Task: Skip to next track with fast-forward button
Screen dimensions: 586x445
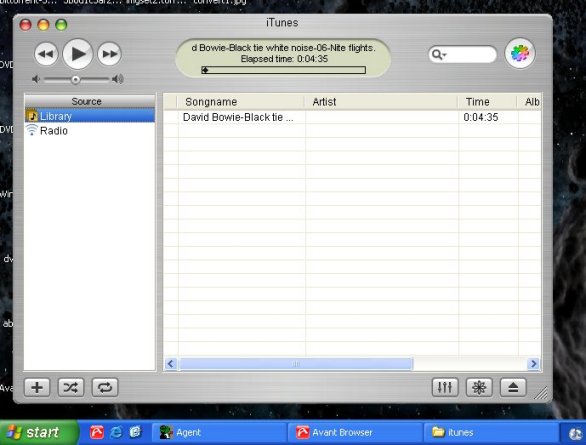Action: pyautogui.click(x=110, y=54)
